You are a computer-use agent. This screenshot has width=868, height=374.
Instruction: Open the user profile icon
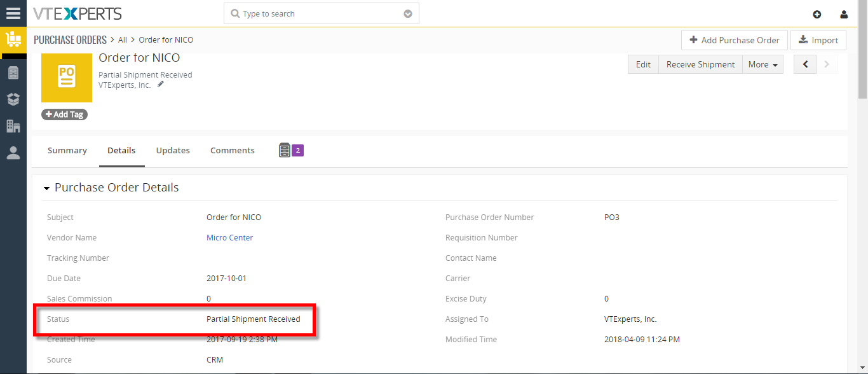(844, 14)
